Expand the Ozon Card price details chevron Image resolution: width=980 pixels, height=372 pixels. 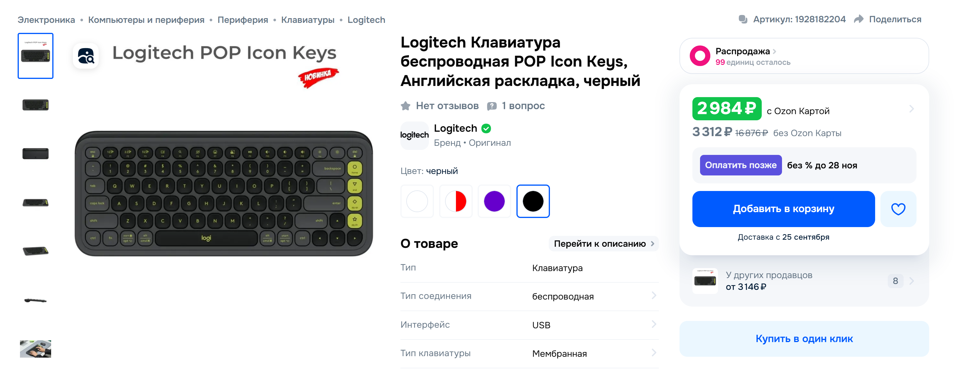point(912,109)
